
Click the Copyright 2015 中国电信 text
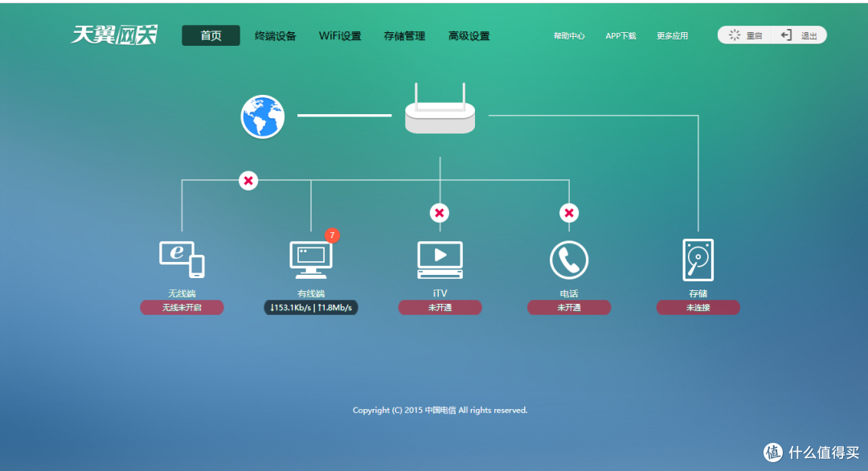440,410
